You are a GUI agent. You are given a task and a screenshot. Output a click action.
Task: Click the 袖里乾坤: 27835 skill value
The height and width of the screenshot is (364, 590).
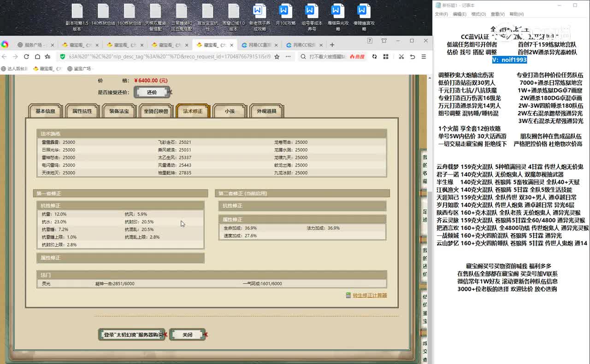pos(174,173)
